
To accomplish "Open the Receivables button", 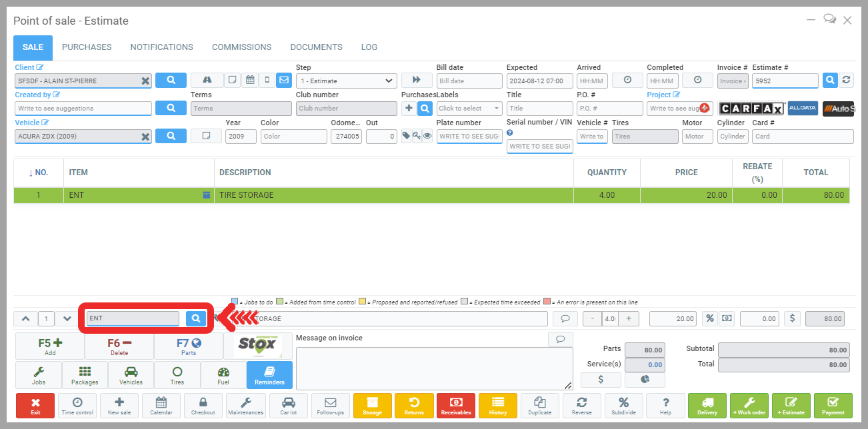I will pyautogui.click(x=456, y=406).
